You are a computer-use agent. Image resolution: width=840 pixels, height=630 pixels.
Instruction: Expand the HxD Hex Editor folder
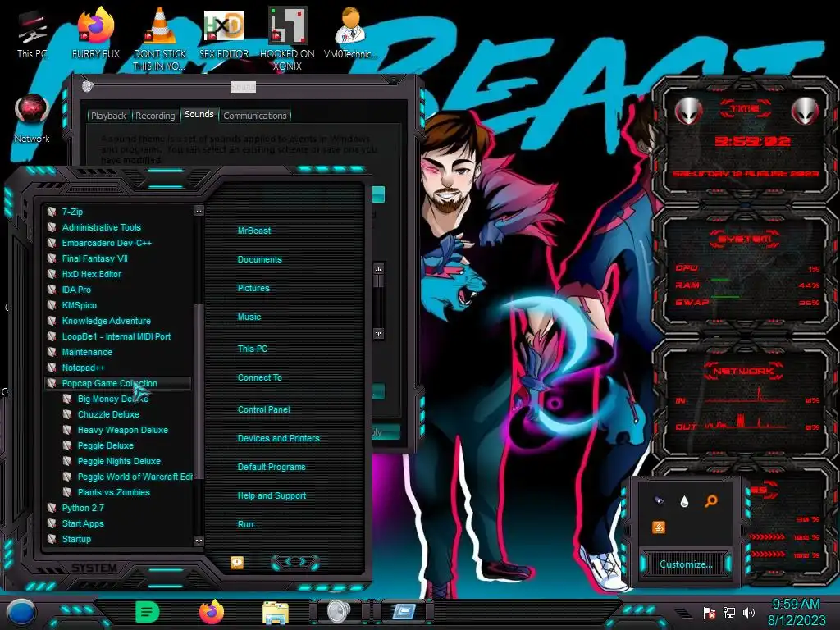tap(118, 274)
